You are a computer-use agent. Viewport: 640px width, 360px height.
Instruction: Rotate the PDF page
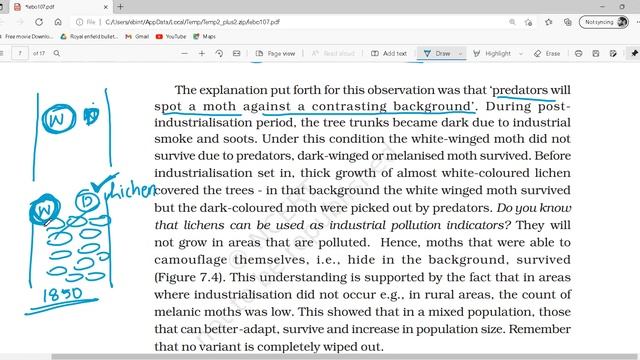pyautogui.click(x=219, y=53)
